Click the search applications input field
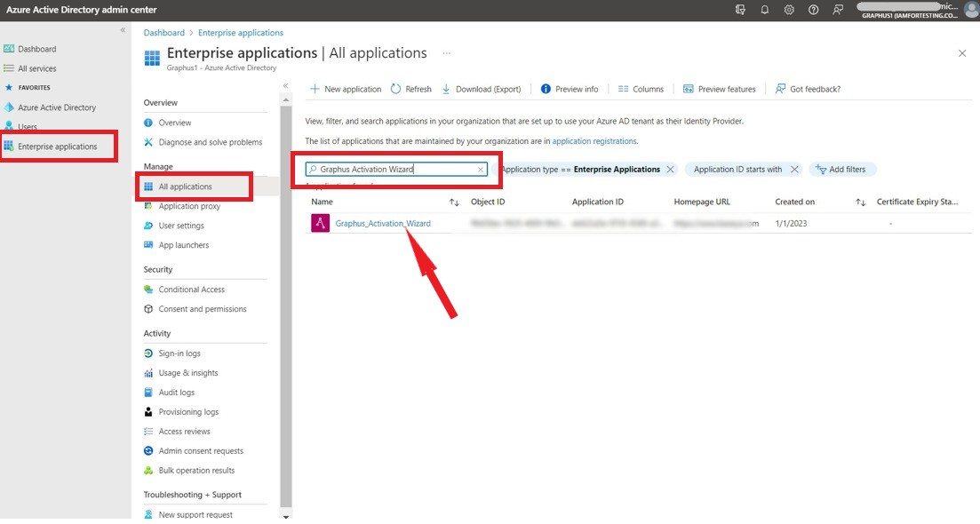Viewport: 980px width, 524px height. tap(395, 170)
